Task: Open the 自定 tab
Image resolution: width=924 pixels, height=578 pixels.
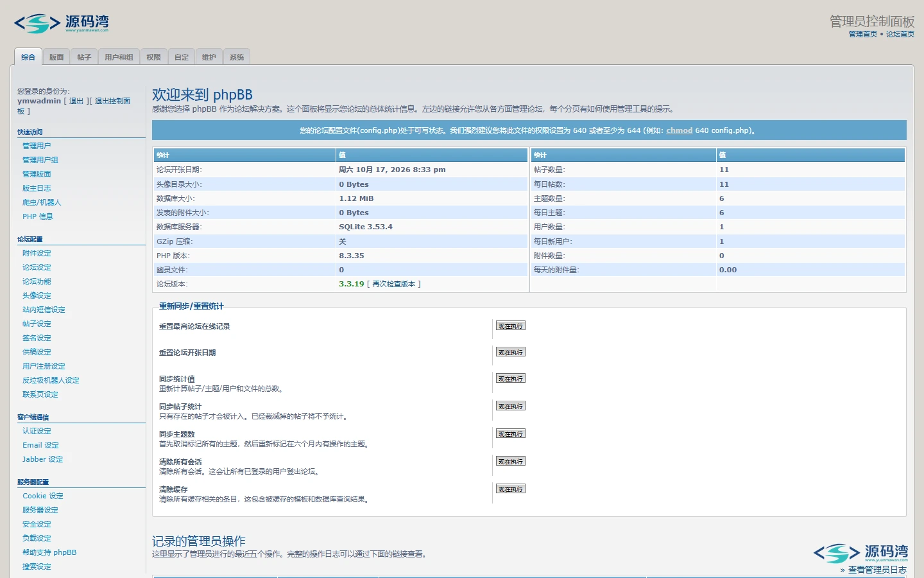Action: click(x=182, y=57)
